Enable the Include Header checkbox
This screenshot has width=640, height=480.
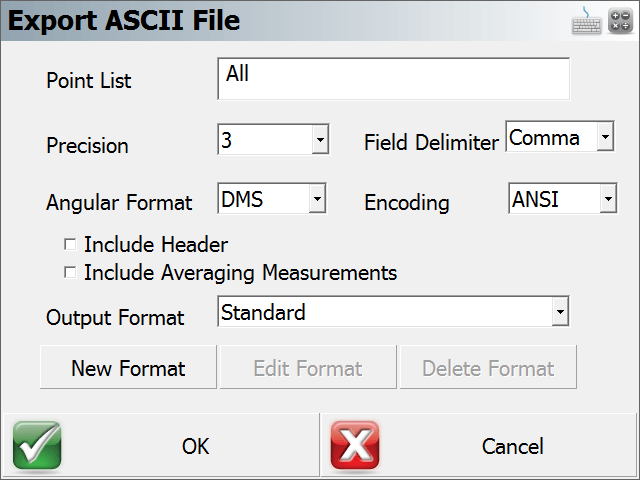[x=70, y=244]
